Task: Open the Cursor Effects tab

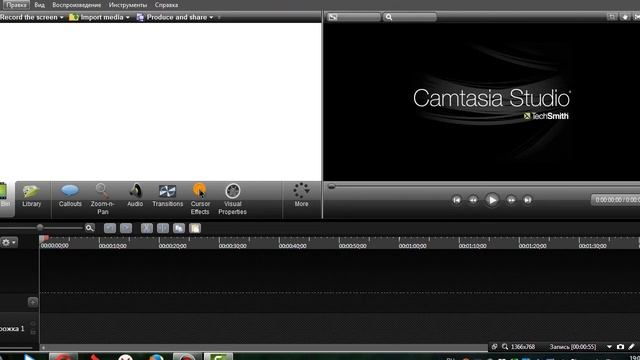Action: 200,199
